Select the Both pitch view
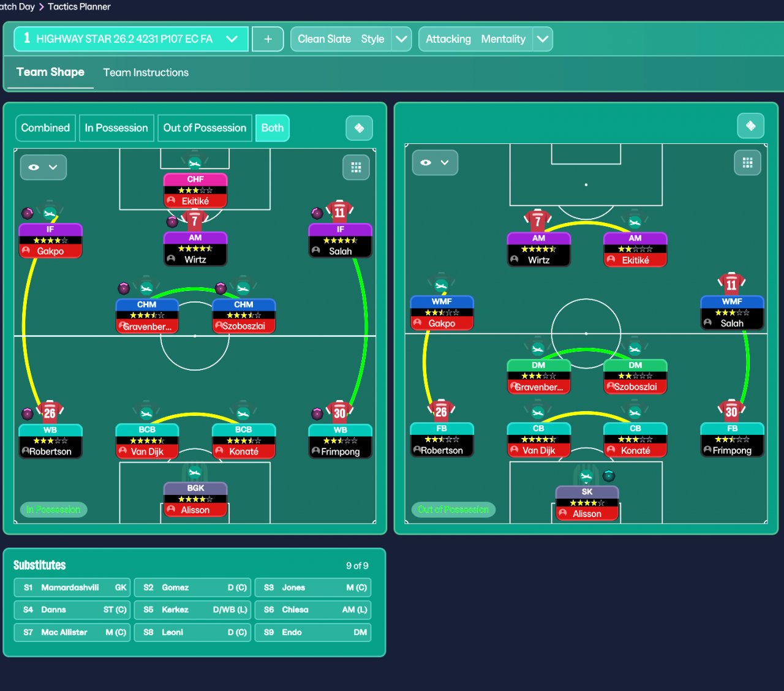The width and height of the screenshot is (784, 691). coord(273,128)
